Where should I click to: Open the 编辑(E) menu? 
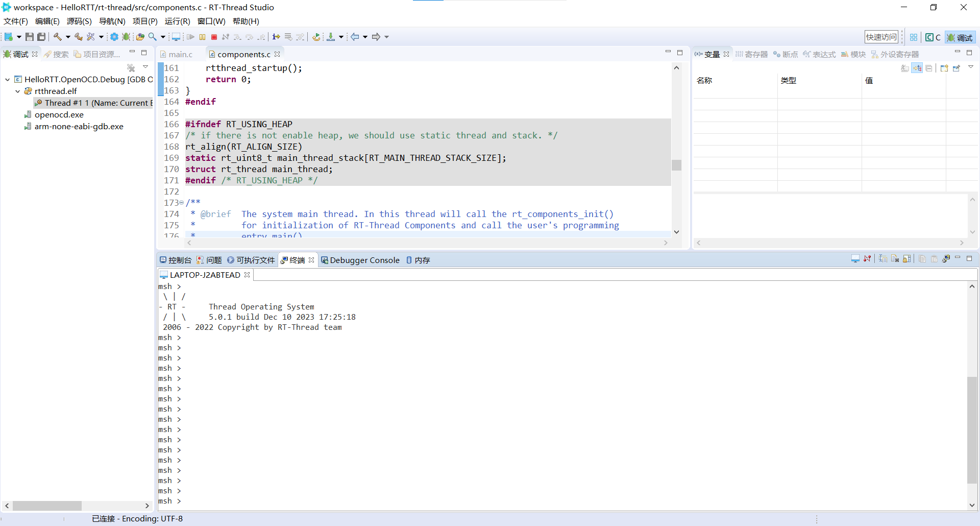[x=47, y=21]
